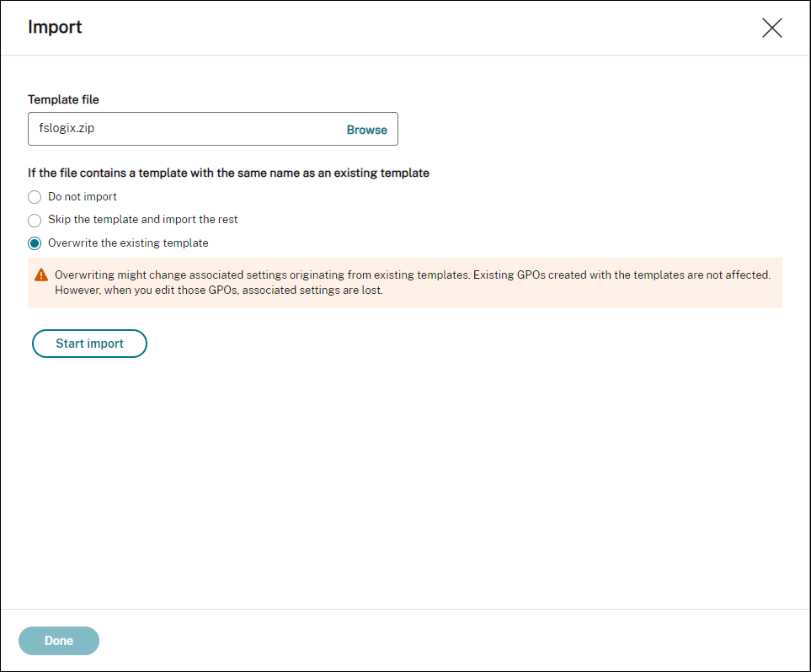Click the Template file label
The width and height of the screenshot is (811, 672).
click(64, 99)
